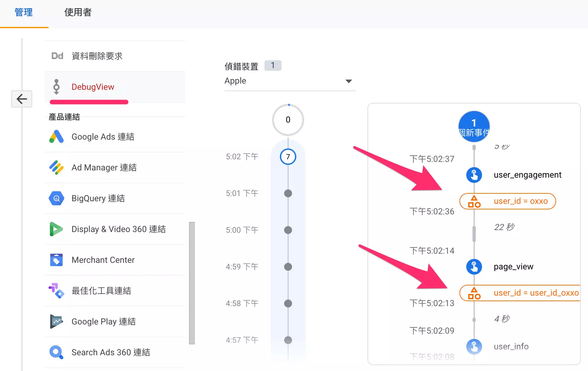
Task: Open 最佳化工具連結 using its icon
Action: click(x=56, y=291)
